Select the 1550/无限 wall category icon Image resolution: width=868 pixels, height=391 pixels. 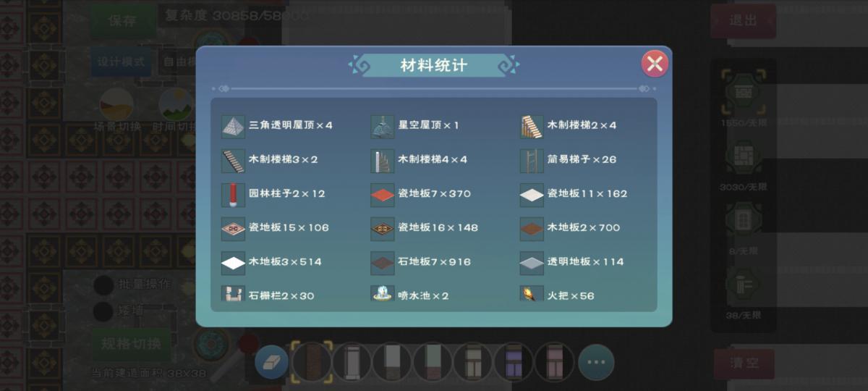[743, 92]
